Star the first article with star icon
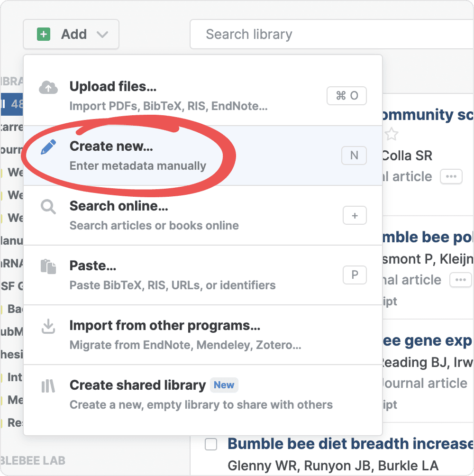The height and width of the screenshot is (476, 474). [391, 135]
